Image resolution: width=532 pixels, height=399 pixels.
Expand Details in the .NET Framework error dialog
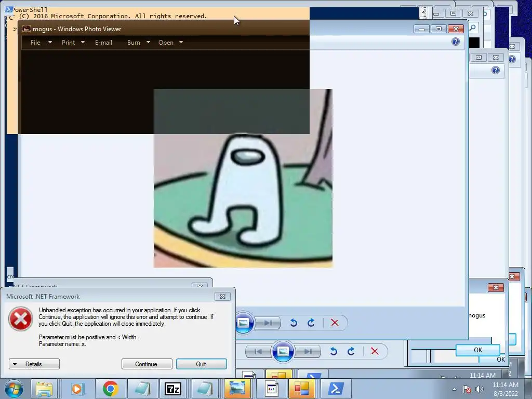[x=34, y=364]
